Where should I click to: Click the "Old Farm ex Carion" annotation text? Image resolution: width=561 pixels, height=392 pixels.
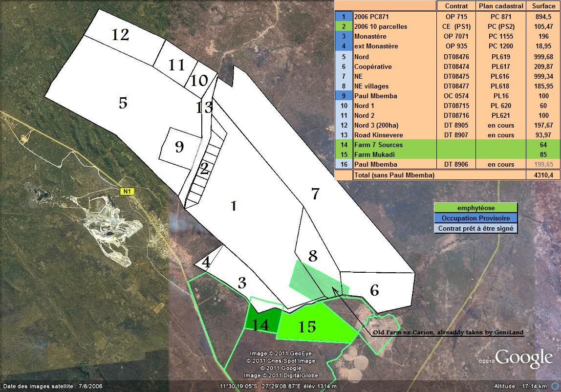tap(448, 332)
